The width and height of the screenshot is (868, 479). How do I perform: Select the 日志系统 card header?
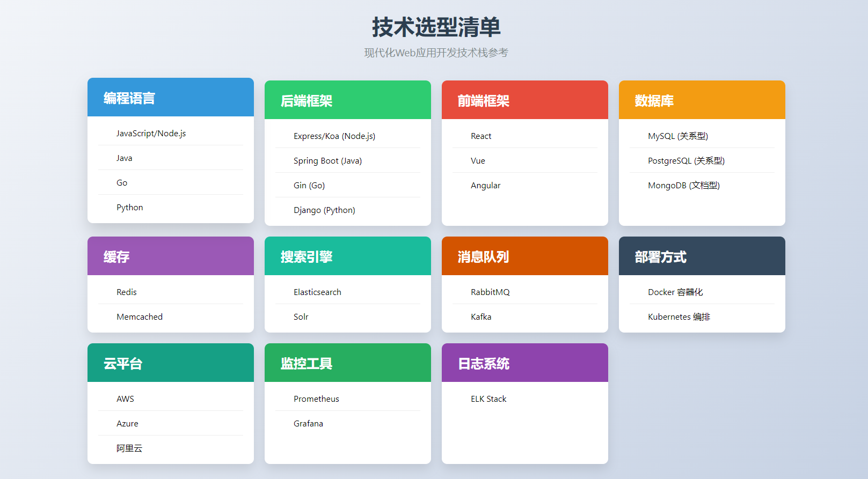click(x=525, y=363)
